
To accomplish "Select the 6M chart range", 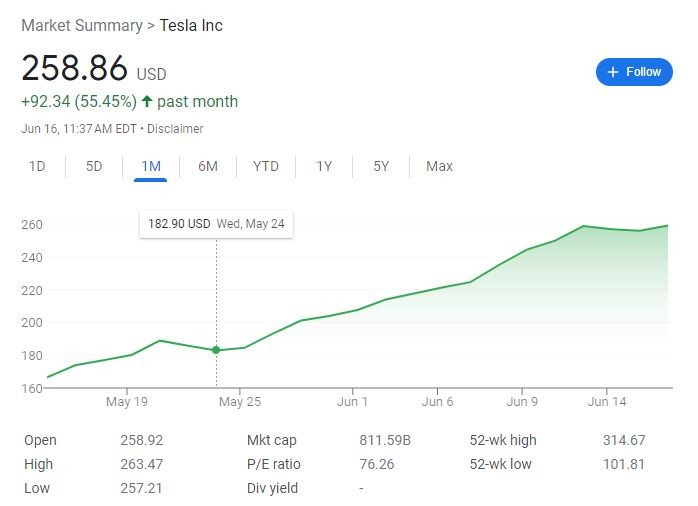I will point(208,166).
